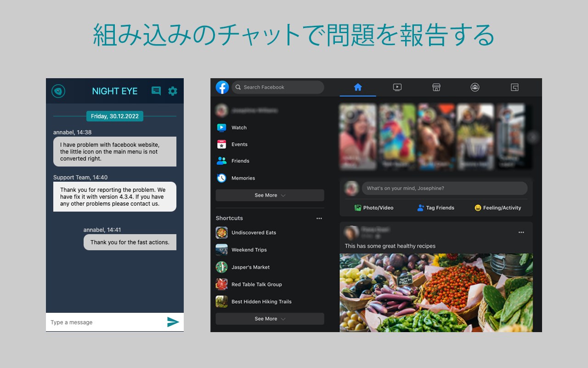Focus the Search Facebook box
Image resolution: width=588 pixels, height=368 pixels.
pyautogui.click(x=278, y=87)
